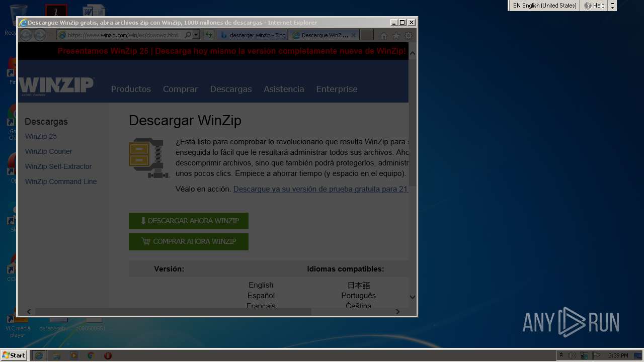
Task: Click the WinZip file cabinet clamp image
Action: (149, 158)
